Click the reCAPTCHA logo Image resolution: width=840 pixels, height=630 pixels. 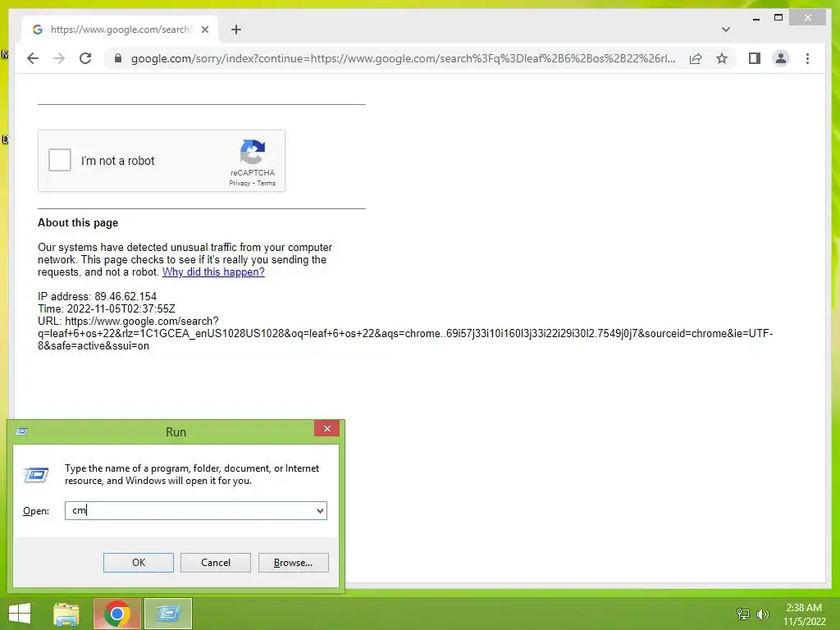tap(253, 152)
